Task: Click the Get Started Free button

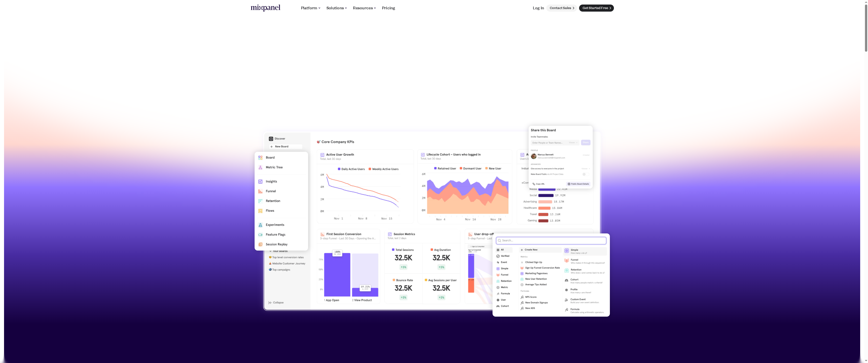Action: (x=596, y=8)
